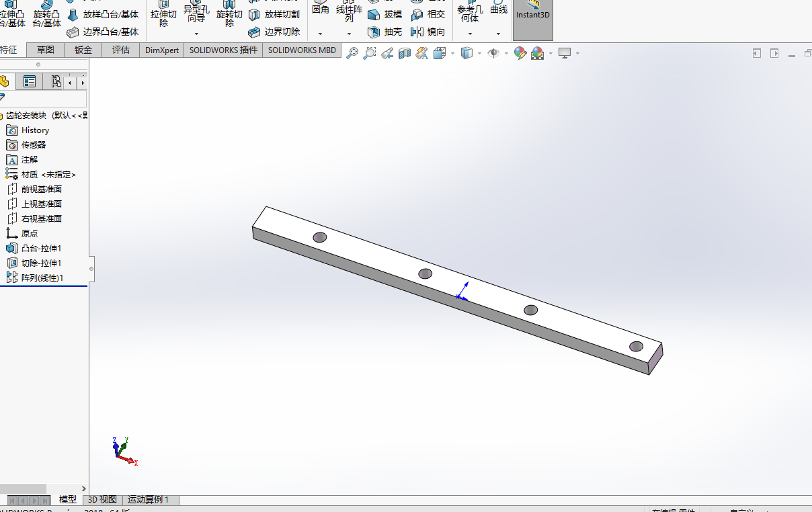Click the feature tree filter field
812x512 pixels.
(44, 98)
